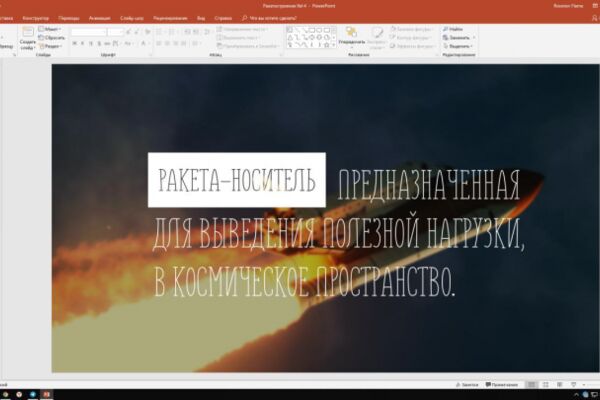The width and height of the screenshot is (600, 400).
Task: Expand the Раздел dropdown
Action: (51, 46)
